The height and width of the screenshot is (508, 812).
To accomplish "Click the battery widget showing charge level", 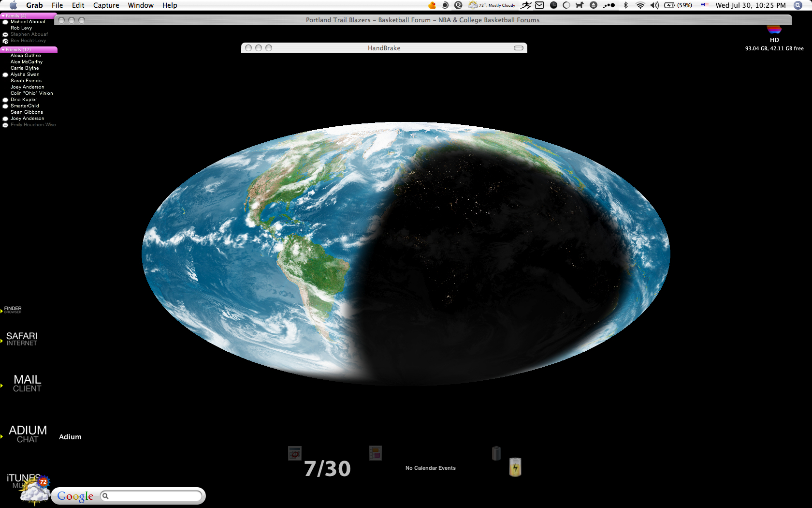I will (515, 467).
